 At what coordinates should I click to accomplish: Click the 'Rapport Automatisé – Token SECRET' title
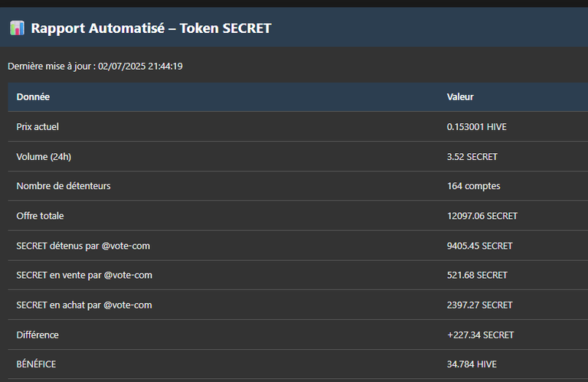tap(151, 28)
